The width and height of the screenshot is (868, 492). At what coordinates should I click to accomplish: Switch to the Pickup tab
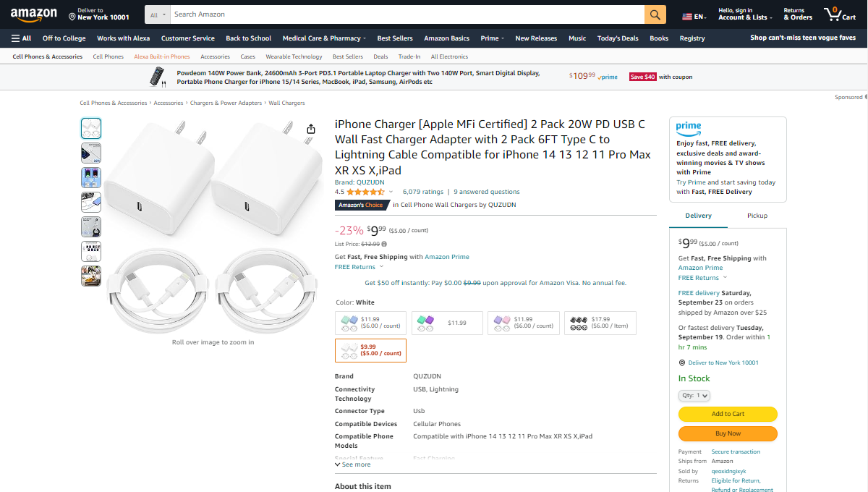757,216
